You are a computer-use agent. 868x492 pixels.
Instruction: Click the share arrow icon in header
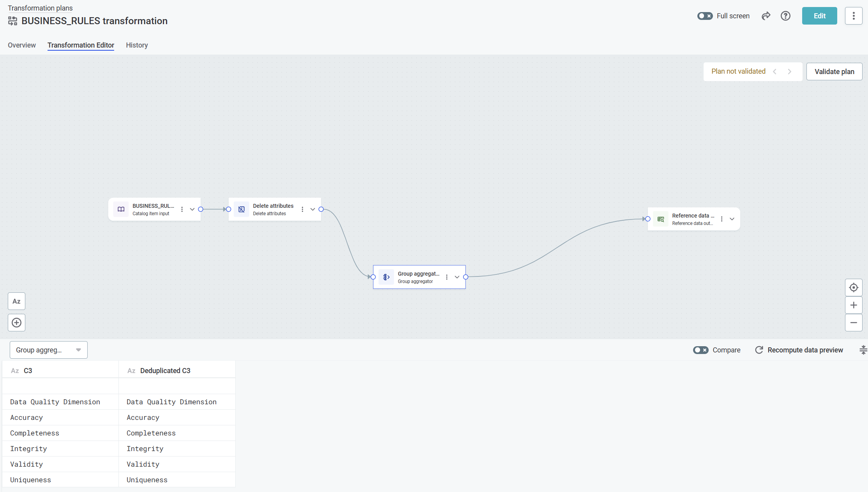[x=766, y=16]
